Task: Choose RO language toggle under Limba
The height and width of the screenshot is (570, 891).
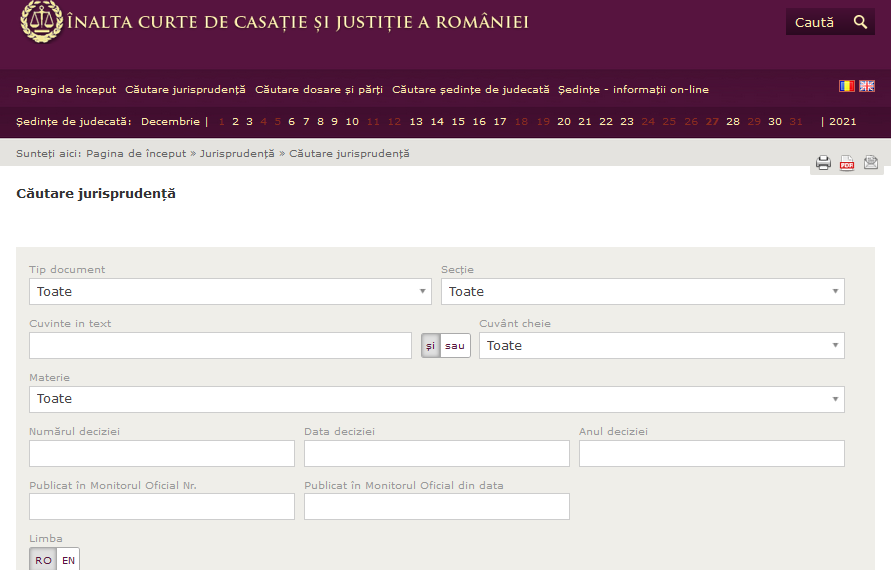Action: coord(43,560)
